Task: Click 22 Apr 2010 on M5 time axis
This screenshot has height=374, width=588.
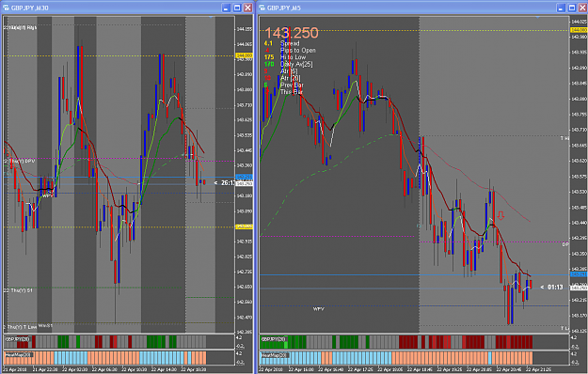Action: (272, 369)
